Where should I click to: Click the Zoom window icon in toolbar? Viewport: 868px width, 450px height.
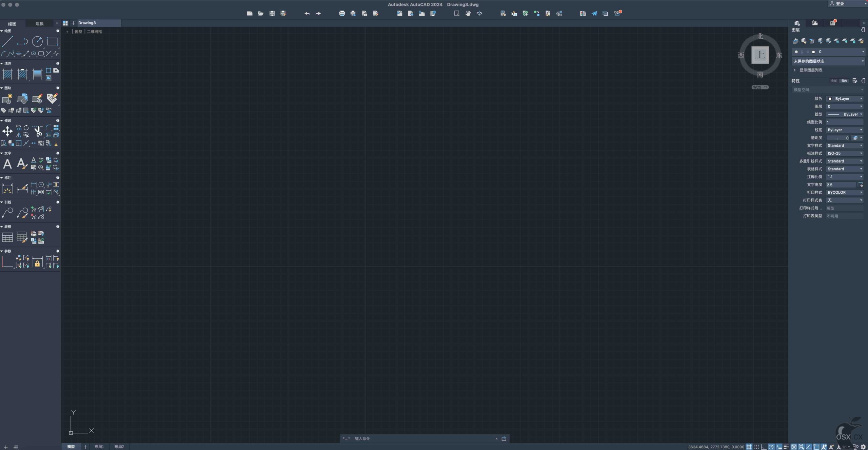(457, 14)
